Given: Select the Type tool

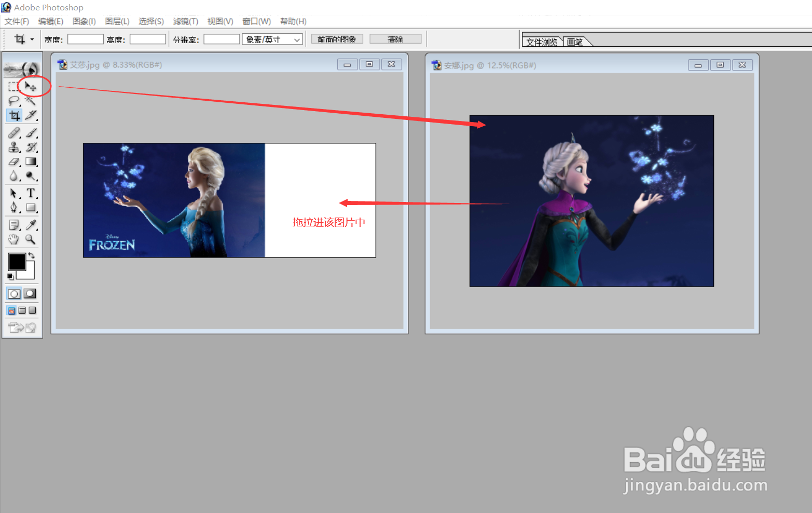Looking at the screenshot, I should [31, 193].
